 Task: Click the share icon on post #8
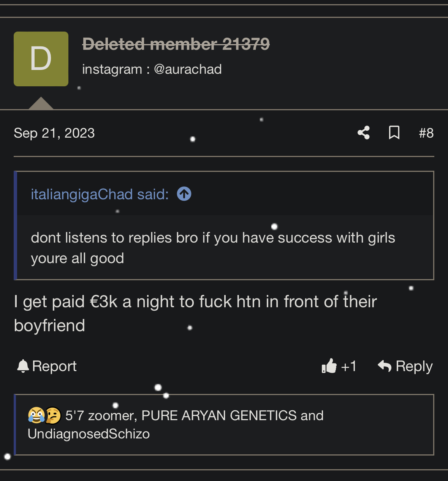364,133
